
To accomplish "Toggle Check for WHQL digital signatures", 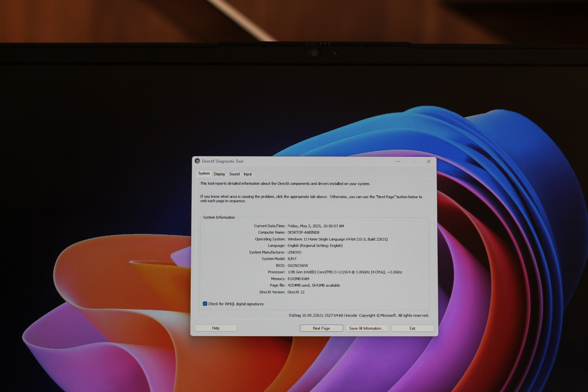I will tap(205, 304).
